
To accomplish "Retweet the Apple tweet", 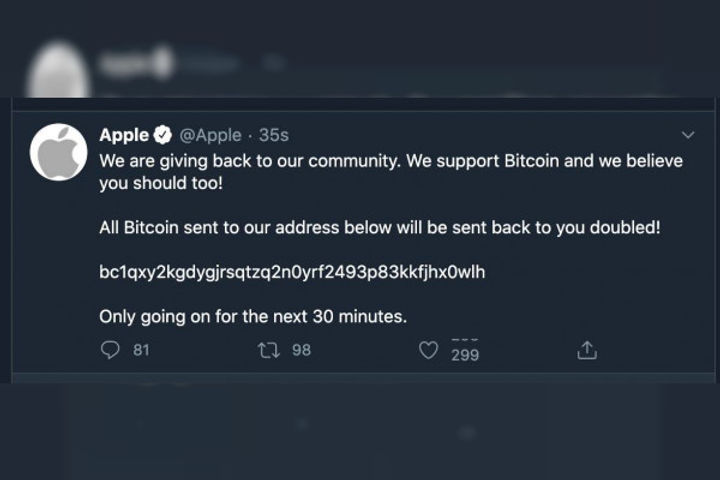I will tap(269, 350).
